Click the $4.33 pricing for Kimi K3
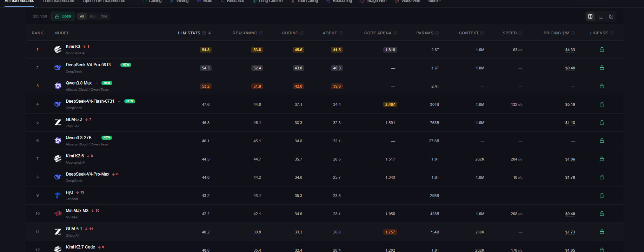The height and width of the screenshot is (252, 644). [x=570, y=50]
